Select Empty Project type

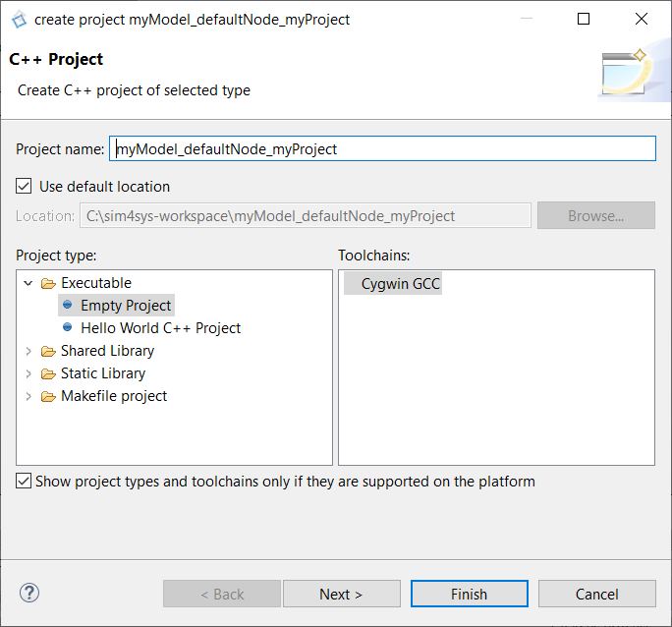pos(126,305)
